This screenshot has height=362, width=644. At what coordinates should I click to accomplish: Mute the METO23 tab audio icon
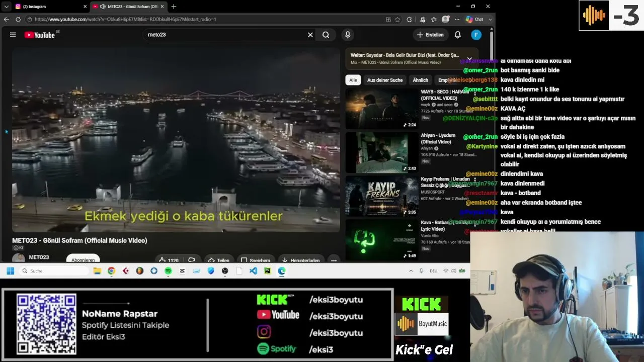click(x=103, y=7)
